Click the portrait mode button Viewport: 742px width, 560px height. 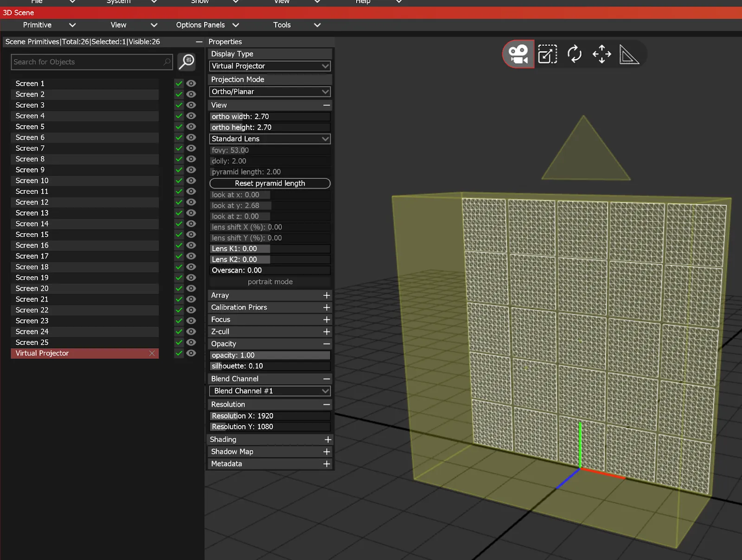coord(270,282)
